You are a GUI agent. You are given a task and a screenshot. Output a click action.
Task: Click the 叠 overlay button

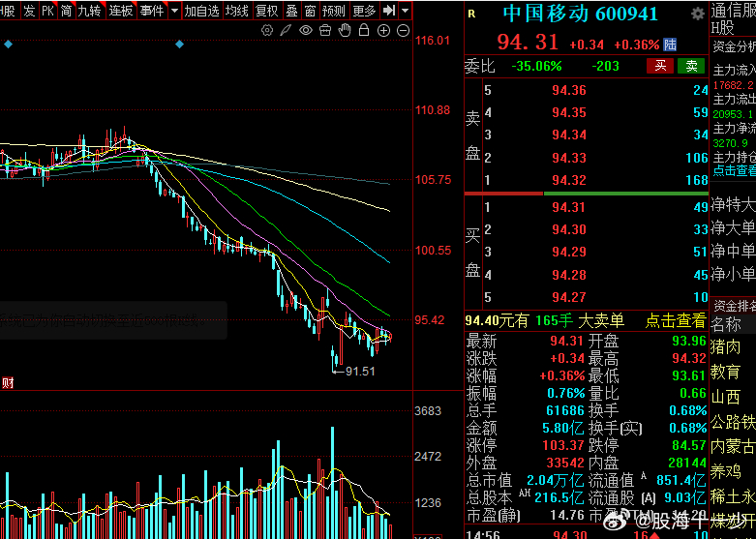291,11
